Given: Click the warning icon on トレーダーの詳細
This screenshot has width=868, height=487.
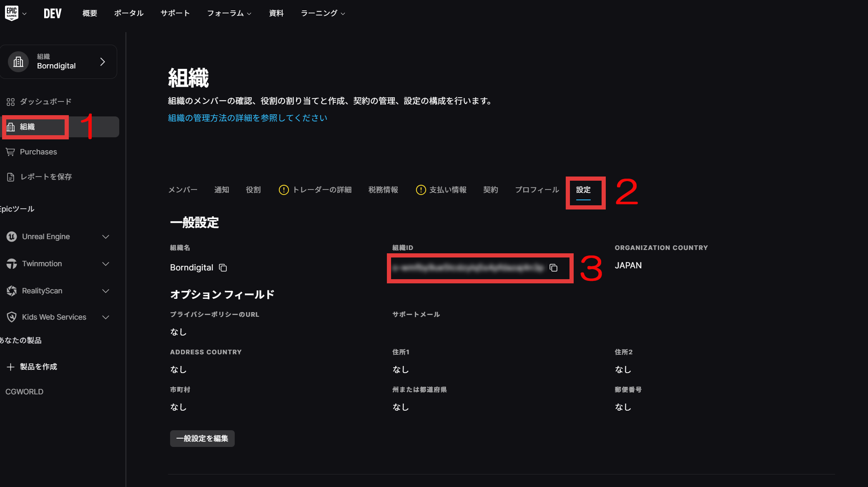Looking at the screenshot, I should pyautogui.click(x=283, y=190).
